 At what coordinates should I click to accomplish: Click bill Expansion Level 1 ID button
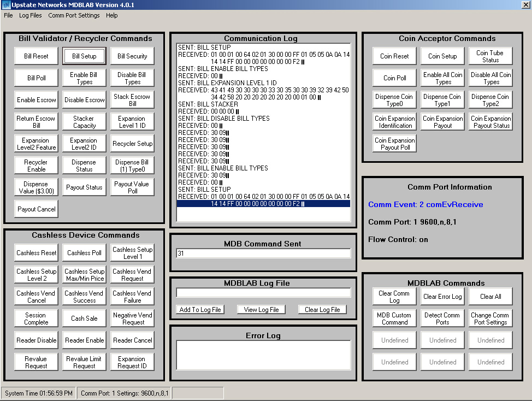coord(132,122)
